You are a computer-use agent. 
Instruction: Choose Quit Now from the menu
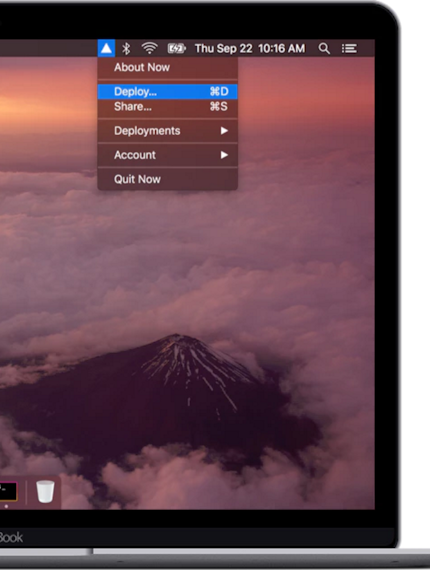pos(168,179)
